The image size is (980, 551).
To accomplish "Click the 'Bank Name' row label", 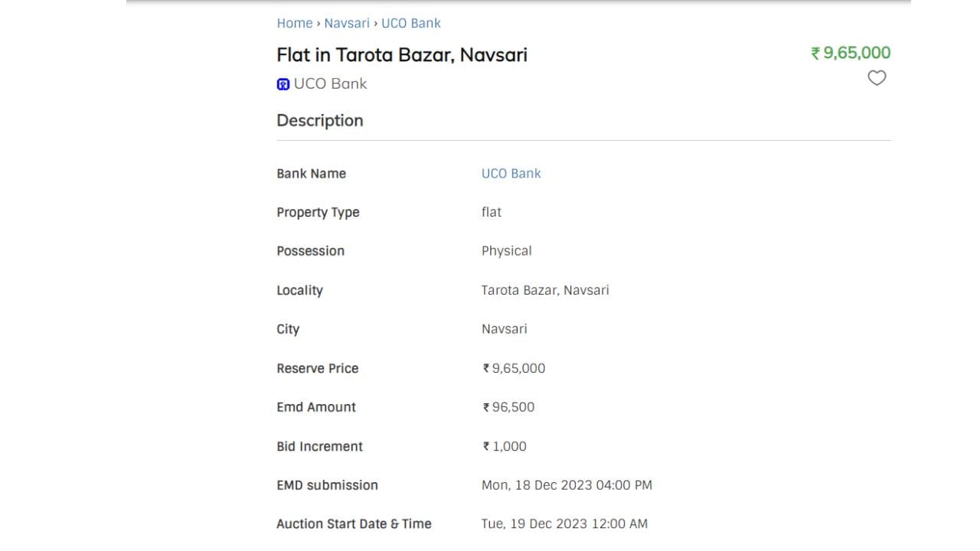I will pyautogui.click(x=311, y=174).
